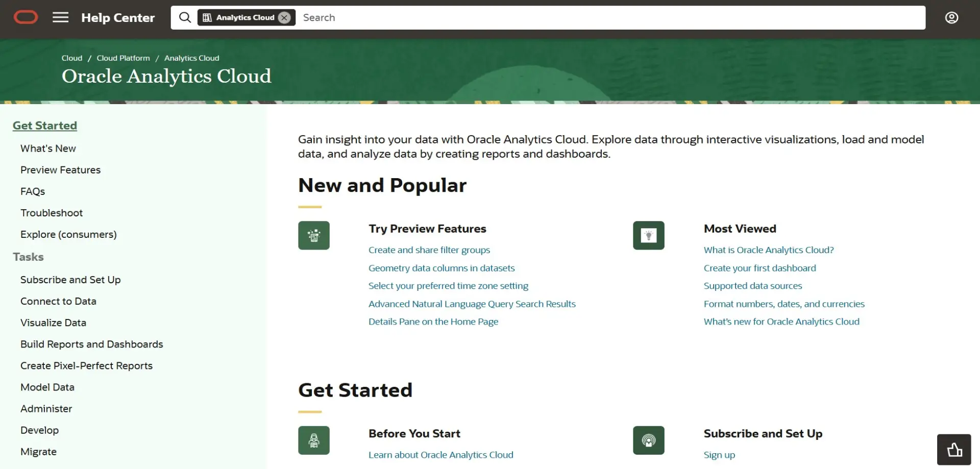Click the Oracle logo icon

click(x=26, y=17)
